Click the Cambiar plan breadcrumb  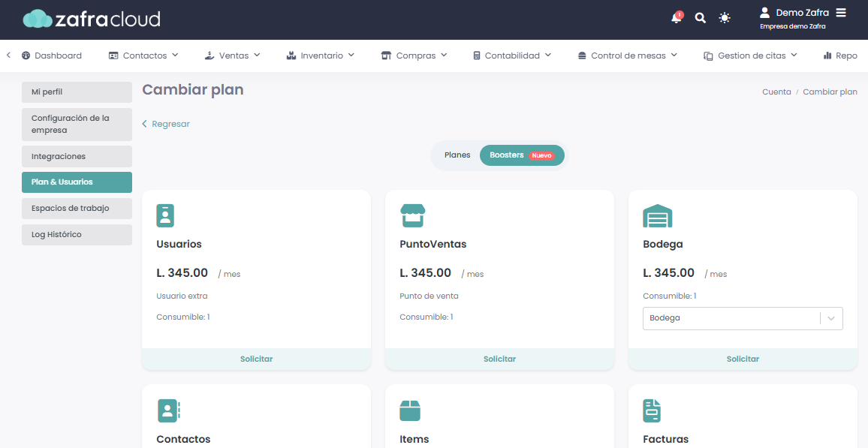click(830, 92)
